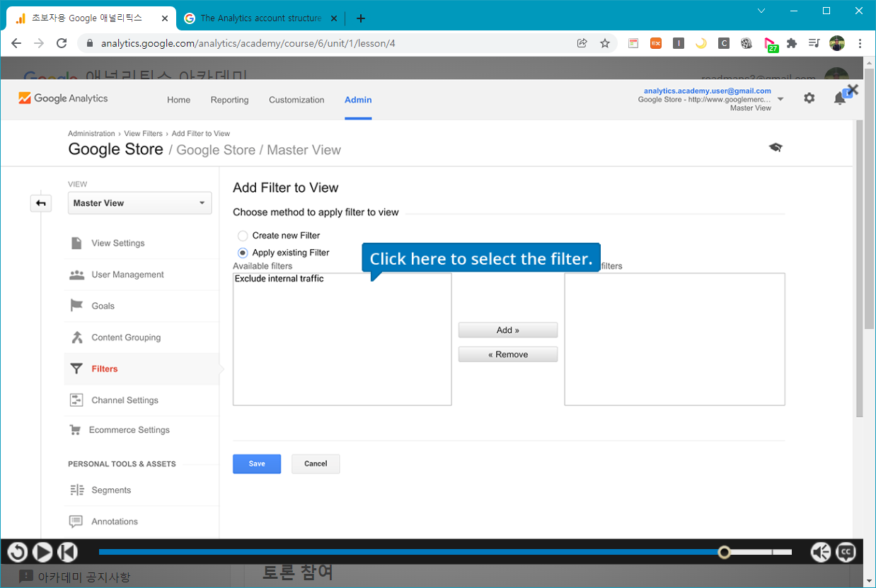Click the View Filters breadcrumb link
This screenshot has height=588, width=876.
click(143, 133)
